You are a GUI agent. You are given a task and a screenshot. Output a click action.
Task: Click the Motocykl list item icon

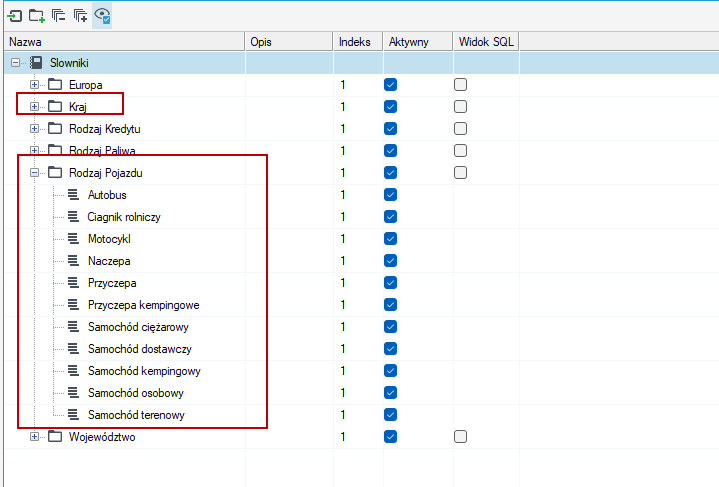pos(73,238)
